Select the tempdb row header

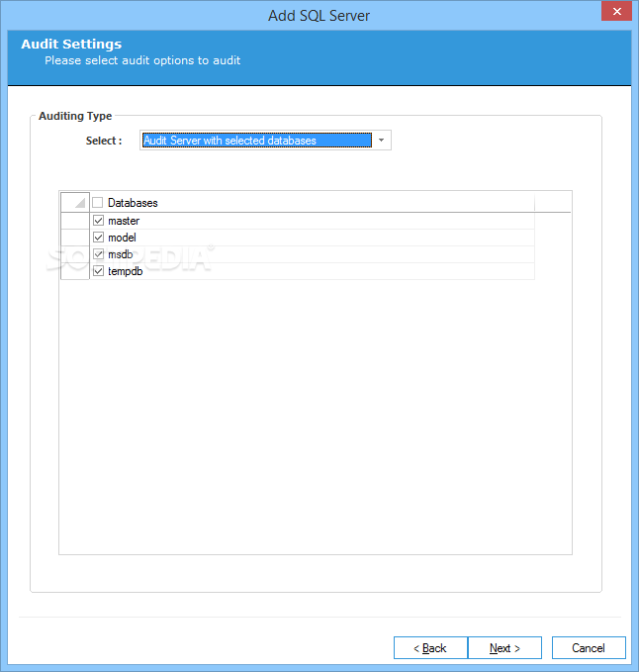tap(75, 271)
